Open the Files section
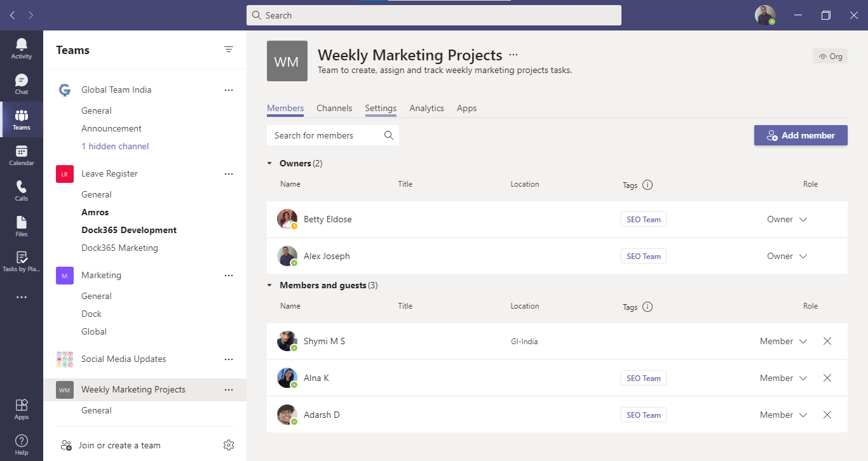 pos(21,225)
